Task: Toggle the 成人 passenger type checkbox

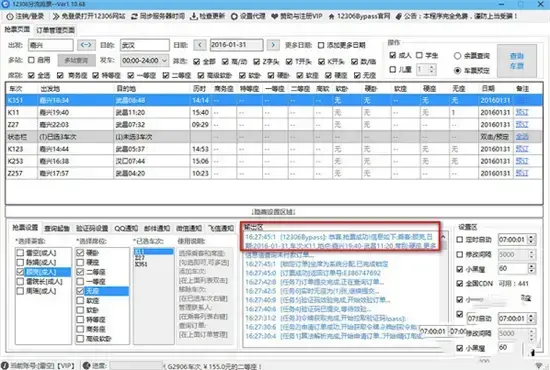Action: [x=393, y=55]
